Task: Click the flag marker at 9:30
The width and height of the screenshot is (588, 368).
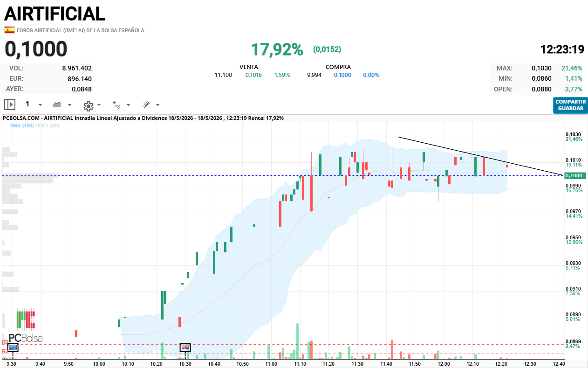Action: tap(13, 347)
